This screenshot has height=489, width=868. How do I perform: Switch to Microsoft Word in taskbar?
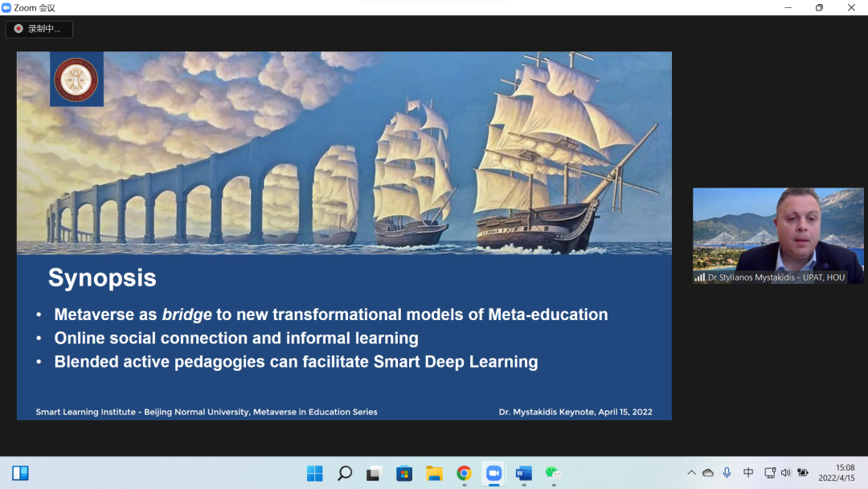tap(523, 473)
